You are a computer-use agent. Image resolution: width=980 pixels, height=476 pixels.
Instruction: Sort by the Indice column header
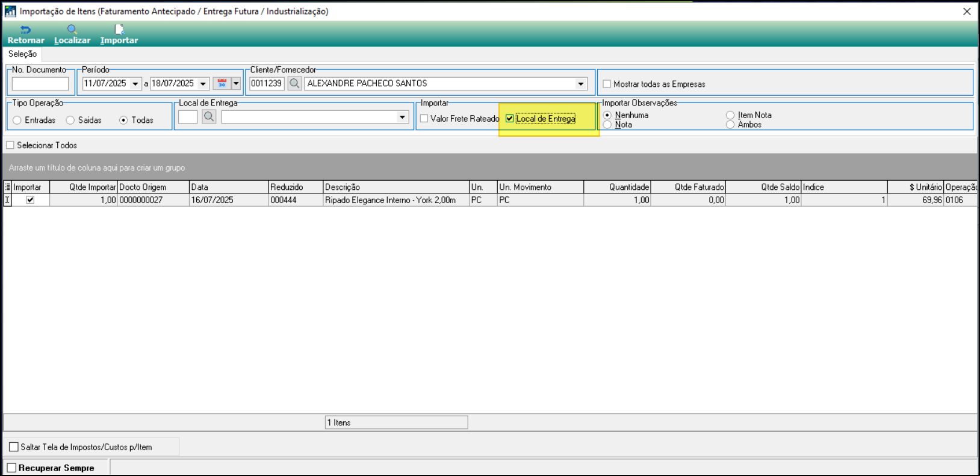pos(844,187)
